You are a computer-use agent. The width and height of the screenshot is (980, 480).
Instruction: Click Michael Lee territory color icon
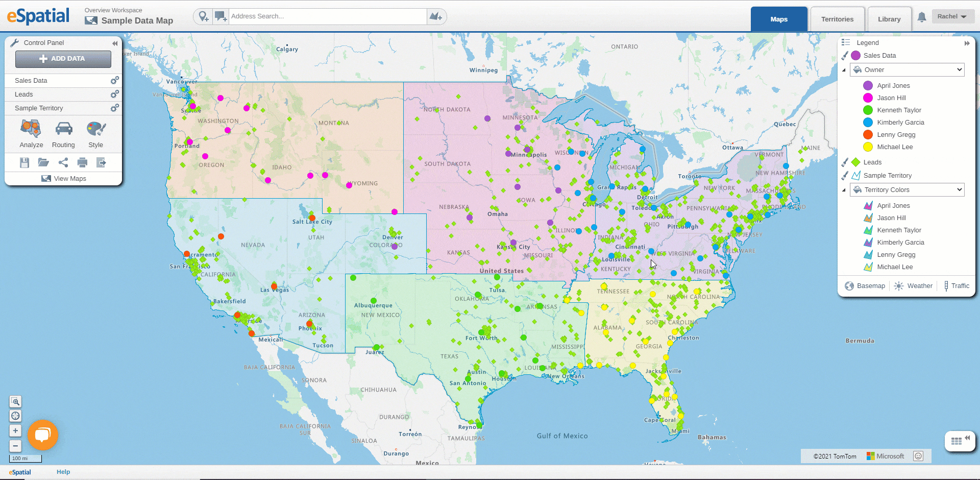pos(868,267)
